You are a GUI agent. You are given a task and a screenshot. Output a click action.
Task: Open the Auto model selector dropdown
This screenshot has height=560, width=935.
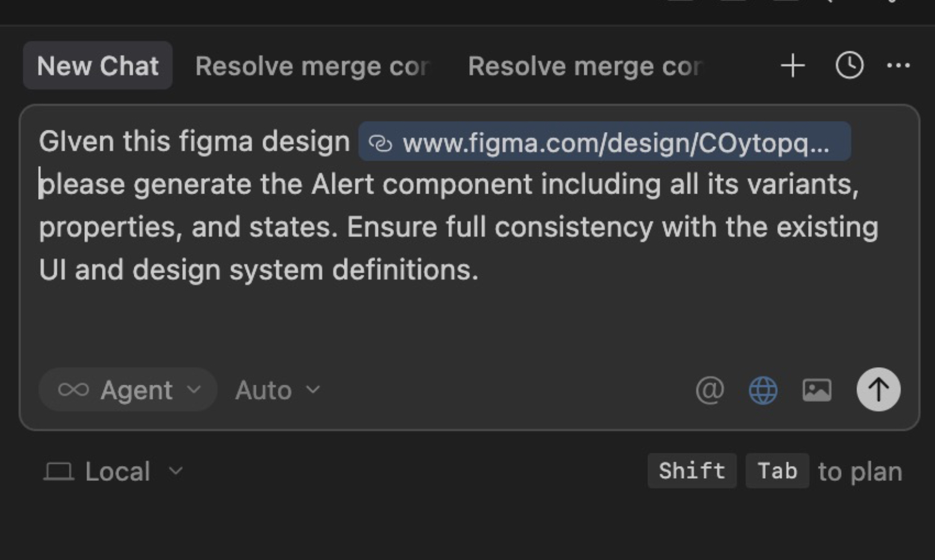277,390
